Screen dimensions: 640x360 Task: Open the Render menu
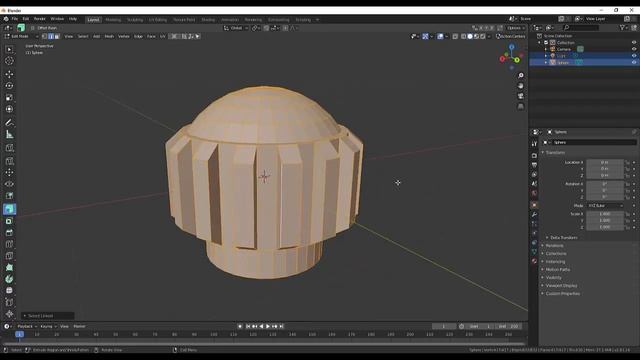pyautogui.click(x=40, y=19)
